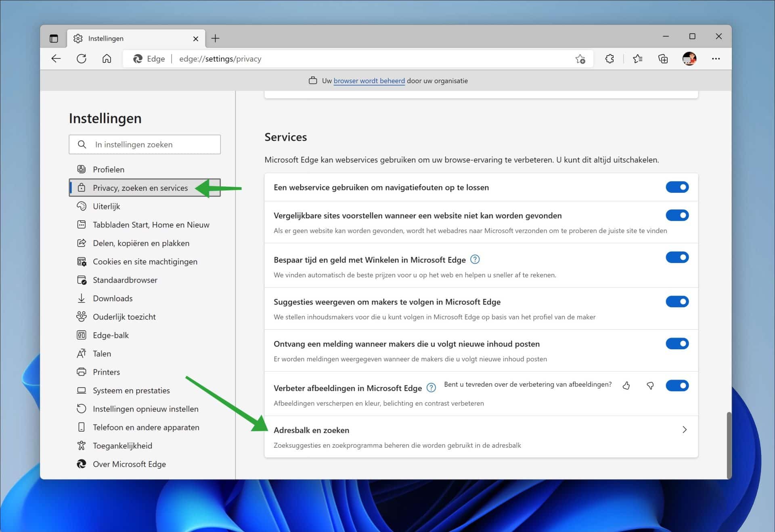This screenshot has width=775, height=532.
Task: Go to the browser home page icon
Action: pyautogui.click(x=107, y=58)
